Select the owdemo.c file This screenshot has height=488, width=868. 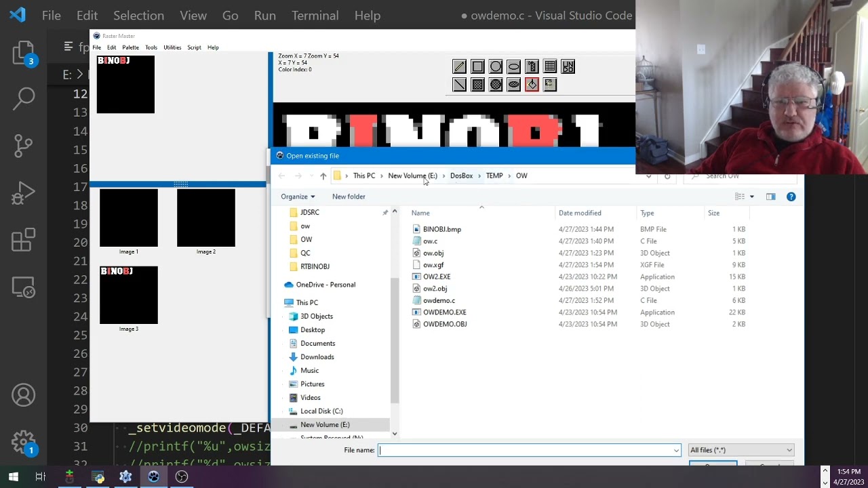pos(438,300)
